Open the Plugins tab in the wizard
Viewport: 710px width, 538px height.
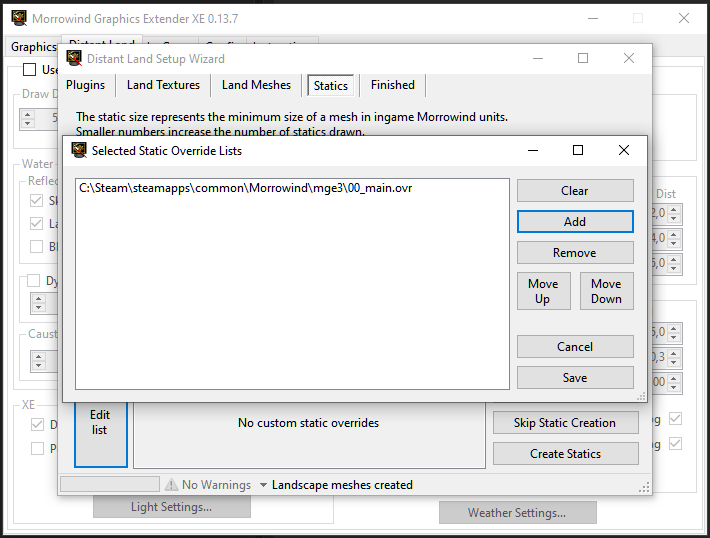point(85,85)
